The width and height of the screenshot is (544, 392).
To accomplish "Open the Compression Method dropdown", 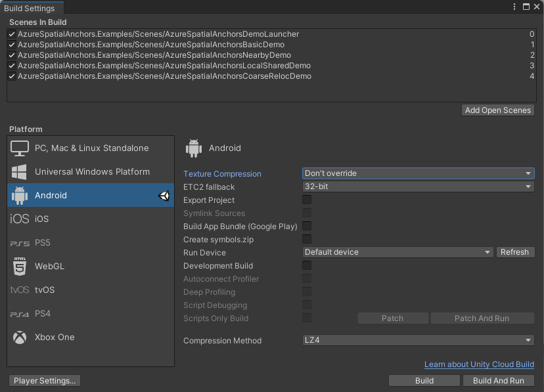I will pos(418,340).
